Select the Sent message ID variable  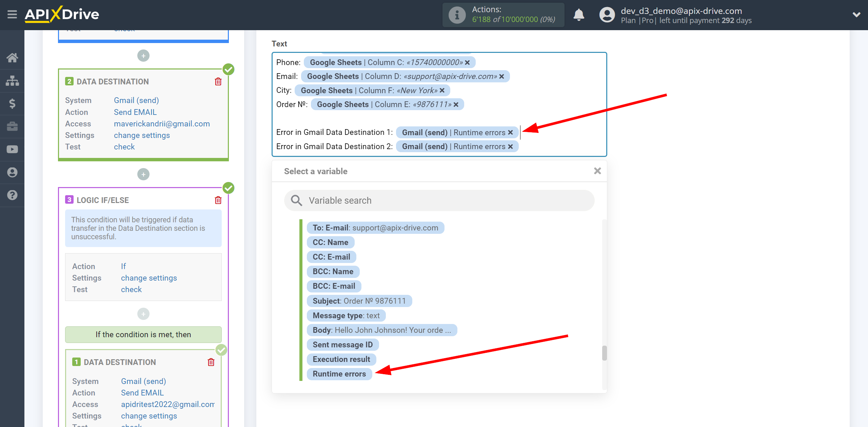[x=342, y=345]
